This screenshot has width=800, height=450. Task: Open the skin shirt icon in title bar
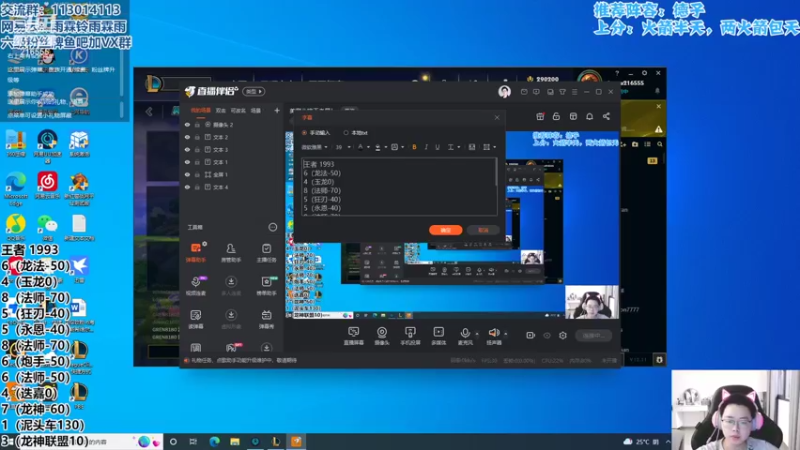(x=562, y=92)
